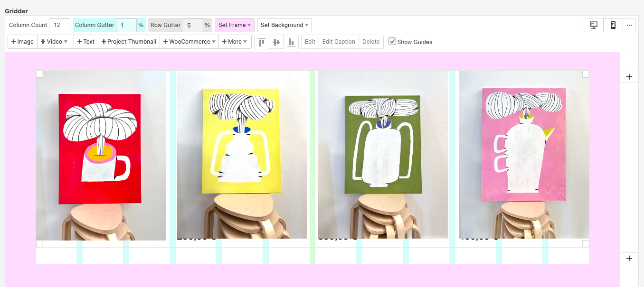Add a Text block
644x287 pixels.
pos(85,42)
